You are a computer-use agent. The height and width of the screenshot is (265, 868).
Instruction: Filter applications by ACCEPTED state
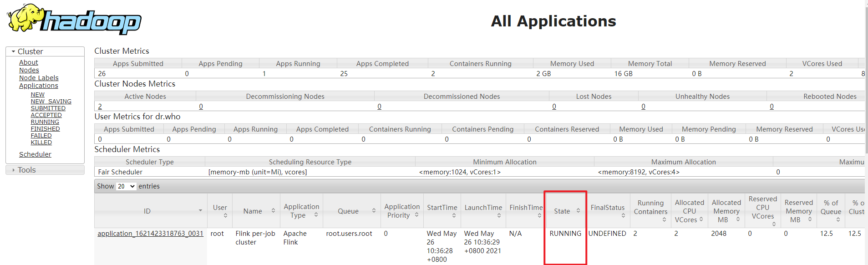[46, 115]
